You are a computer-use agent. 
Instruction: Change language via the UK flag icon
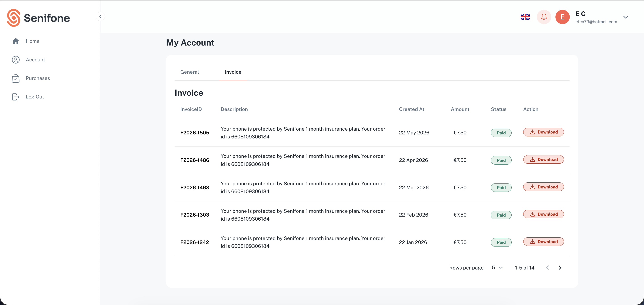pos(525,17)
